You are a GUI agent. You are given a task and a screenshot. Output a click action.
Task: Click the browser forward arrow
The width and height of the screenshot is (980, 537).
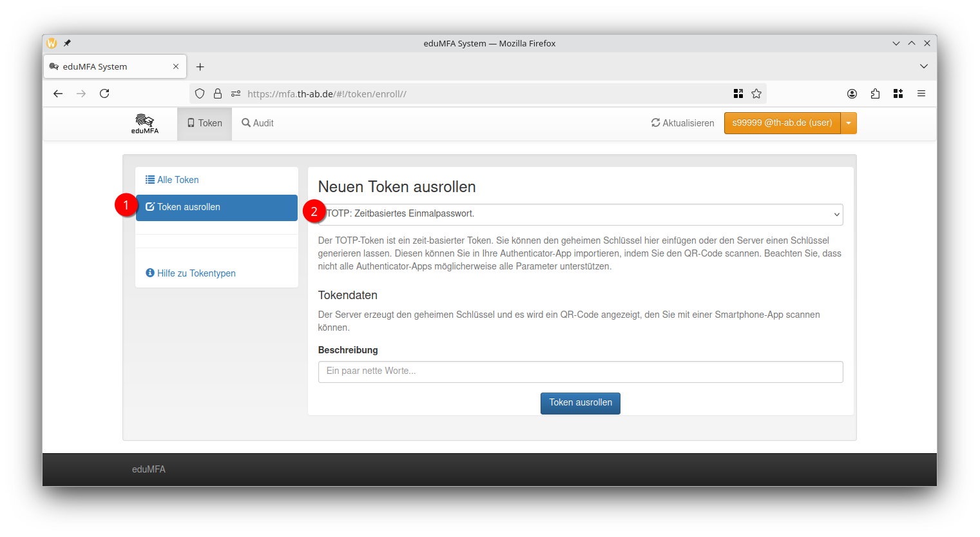(x=81, y=93)
